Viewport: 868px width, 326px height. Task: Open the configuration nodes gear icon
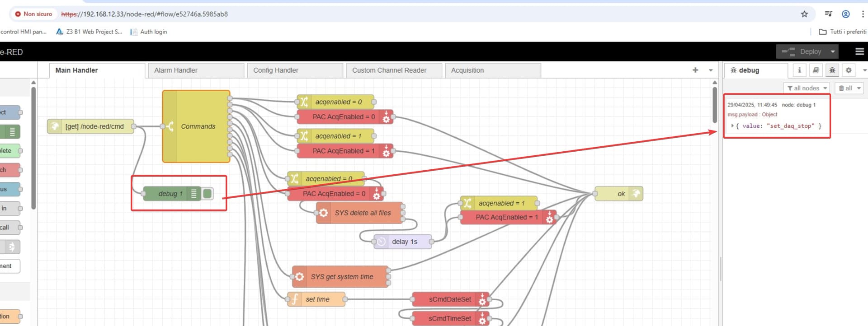[x=849, y=70]
